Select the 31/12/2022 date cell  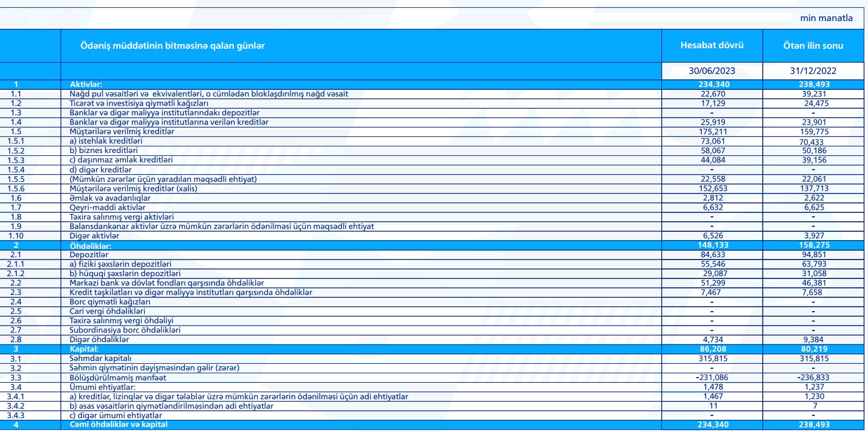813,71
